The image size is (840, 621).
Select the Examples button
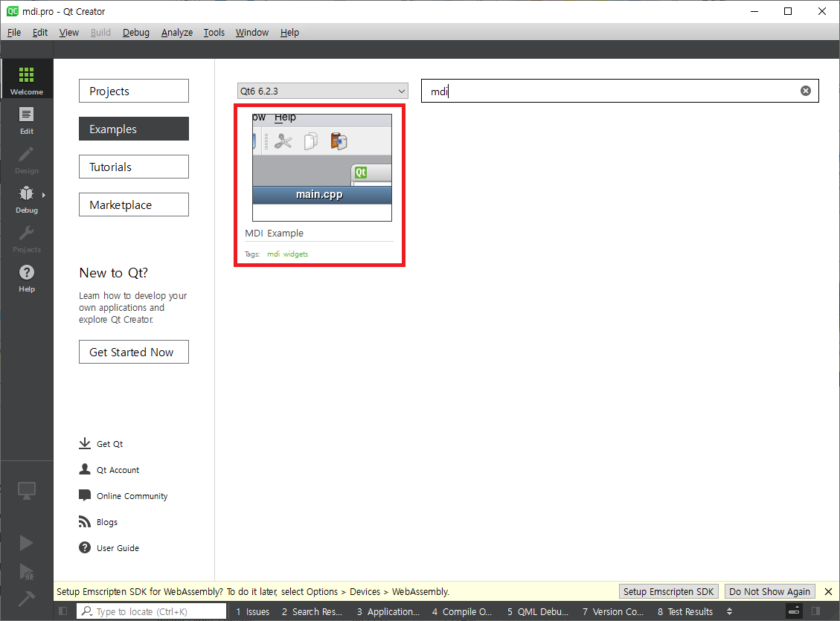tap(134, 129)
